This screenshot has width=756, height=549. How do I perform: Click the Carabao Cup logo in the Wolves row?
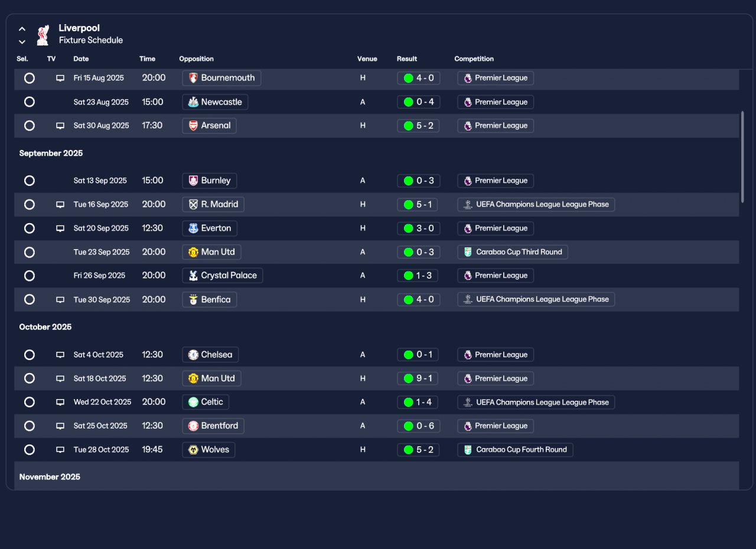click(468, 450)
